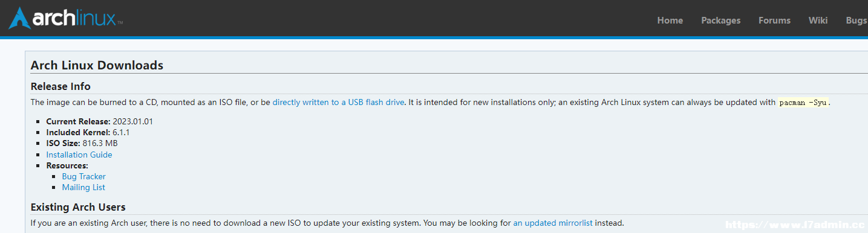Open the Forums navigation link
868x233 pixels.
pos(774,21)
